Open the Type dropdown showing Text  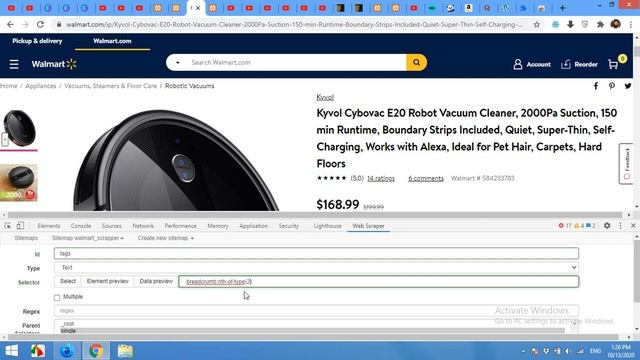(316, 267)
